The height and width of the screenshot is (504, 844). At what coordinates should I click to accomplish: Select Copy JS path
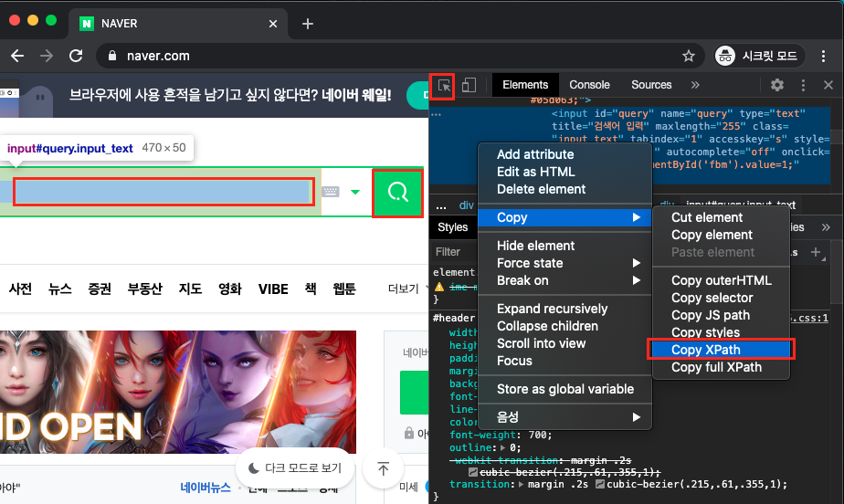721,315
